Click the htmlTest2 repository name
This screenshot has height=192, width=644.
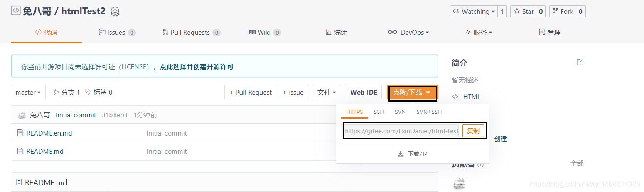[x=83, y=11]
